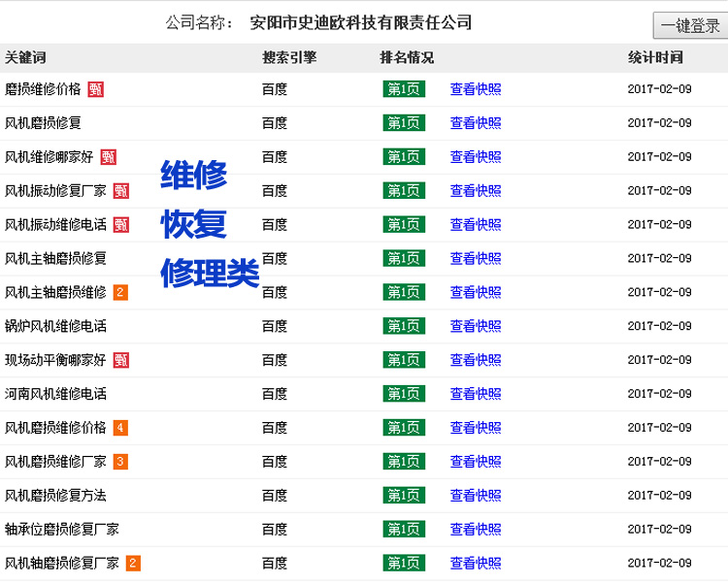The image size is (728, 585).
Task: Click the 统计时间 column header
Action: pos(655,57)
